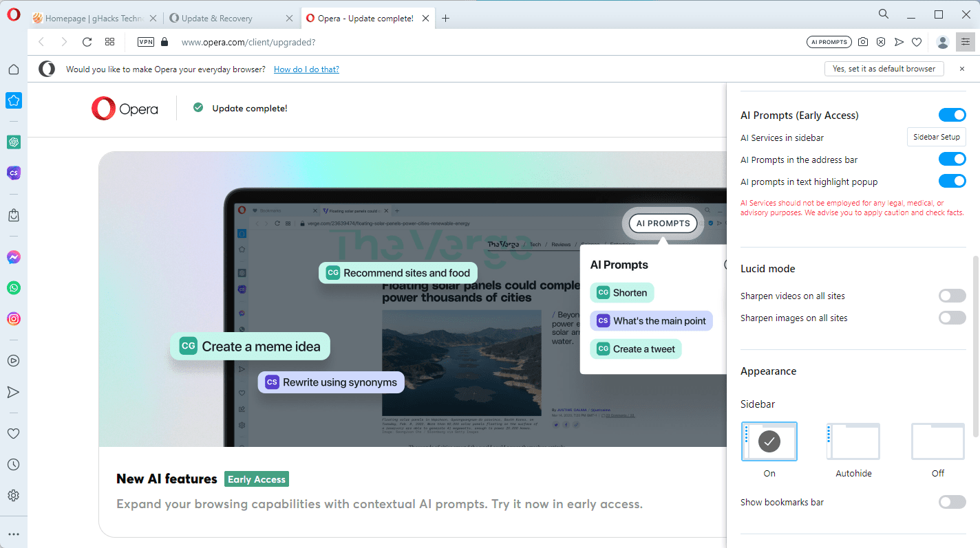Open My Flow in the sidebar
Viewport: 980px width, 548px height.
pyautogui.click(x=14, y=392)
